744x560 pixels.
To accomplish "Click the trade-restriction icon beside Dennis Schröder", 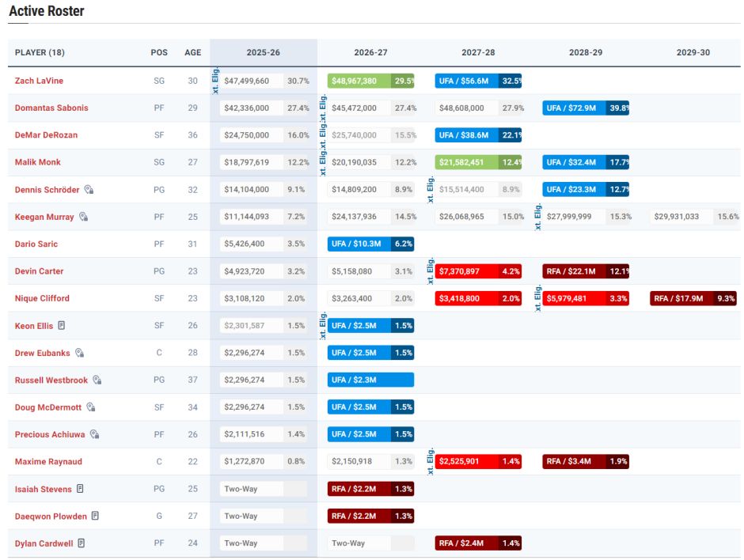I will [x=89, y=190].
